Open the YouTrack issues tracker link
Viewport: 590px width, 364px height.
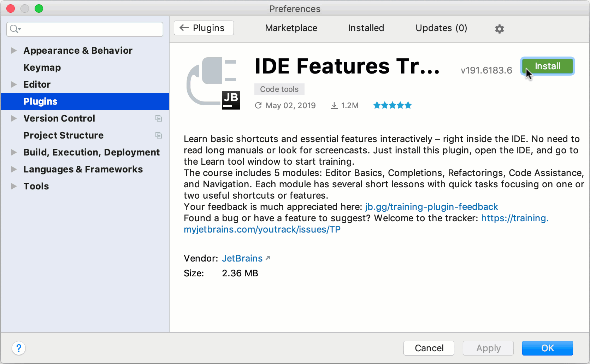(x=262, y=229)
